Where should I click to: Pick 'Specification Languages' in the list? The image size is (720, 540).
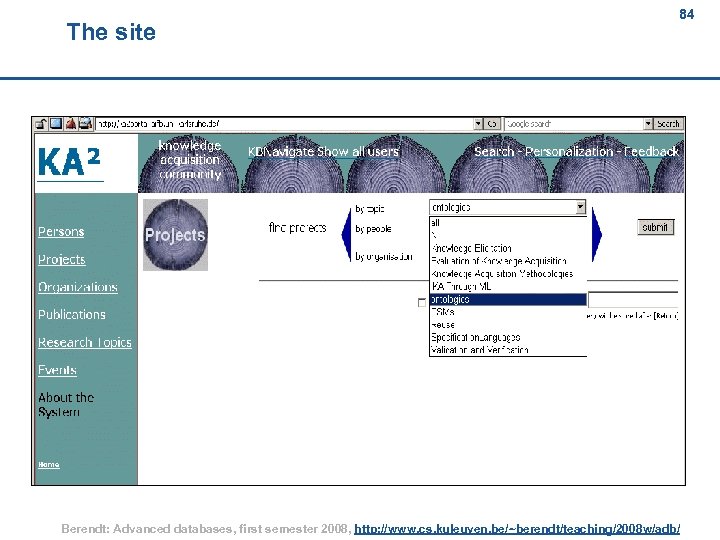[x=508, y=338]
